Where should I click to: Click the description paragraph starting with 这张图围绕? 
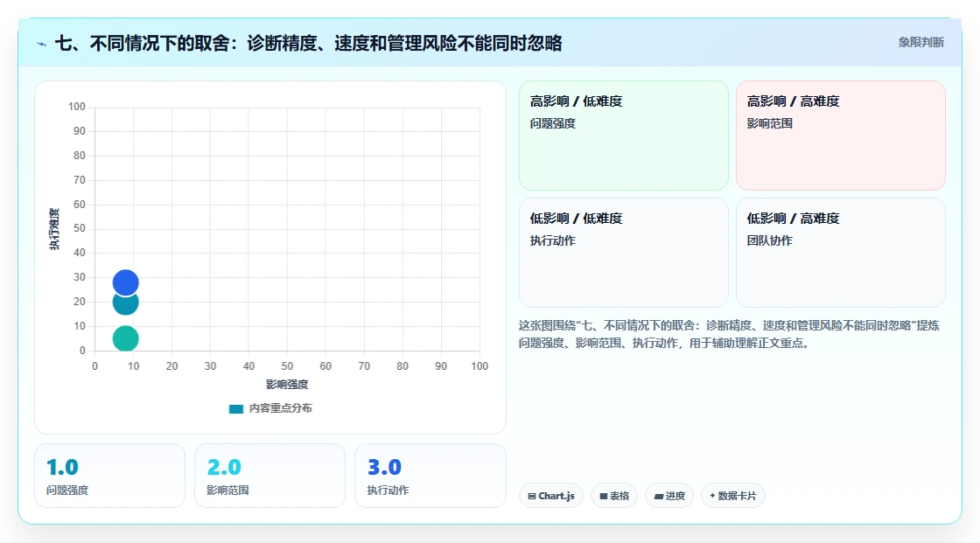click(x=729, y=334)
